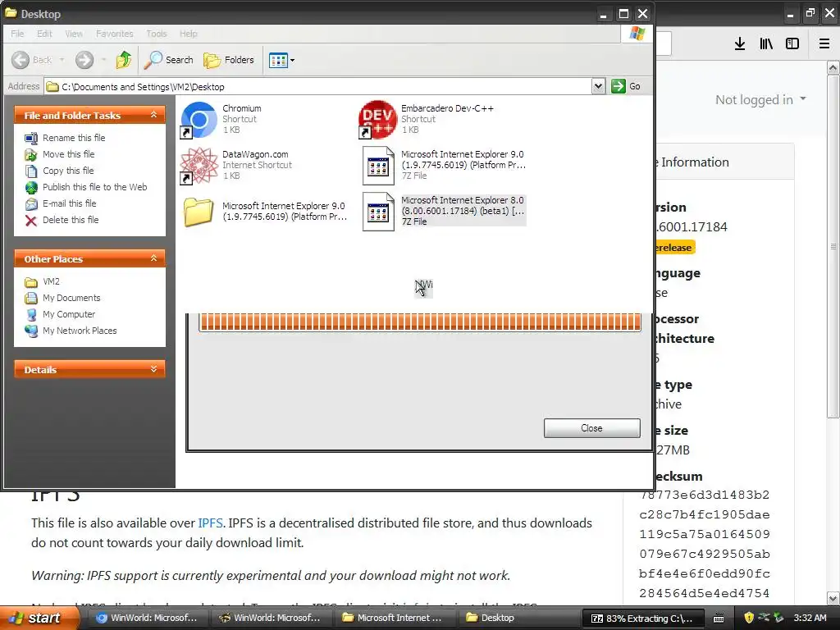Switch to Chromium WinWorld taskbar button
Screen dimensions: 840x630
pyautogui.click(x=148, y=618)
